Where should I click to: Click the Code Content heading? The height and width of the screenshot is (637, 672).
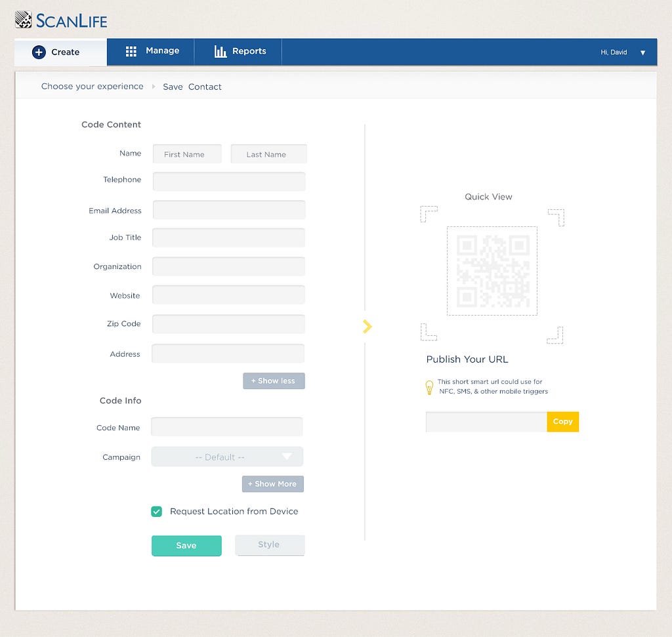[111, 125]
